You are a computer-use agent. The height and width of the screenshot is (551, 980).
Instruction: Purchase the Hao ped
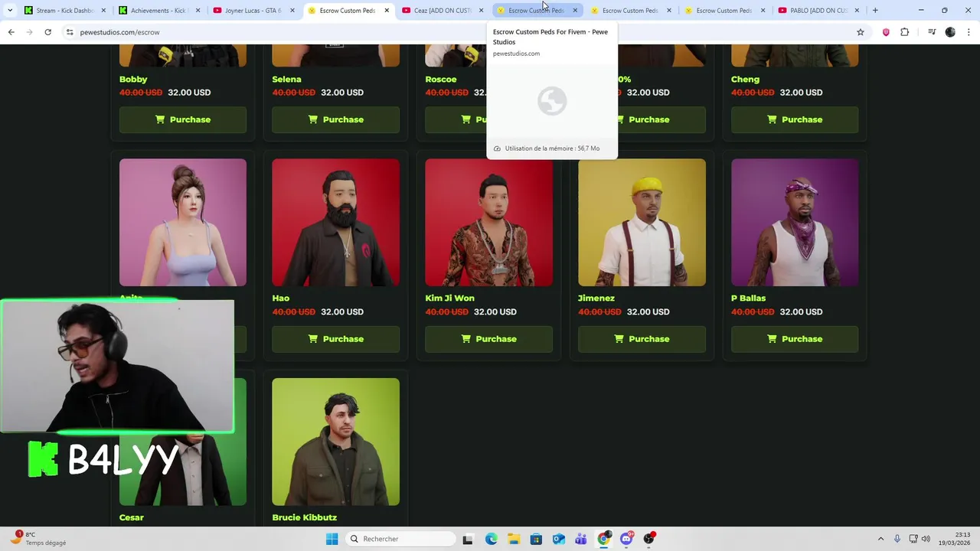335,339
